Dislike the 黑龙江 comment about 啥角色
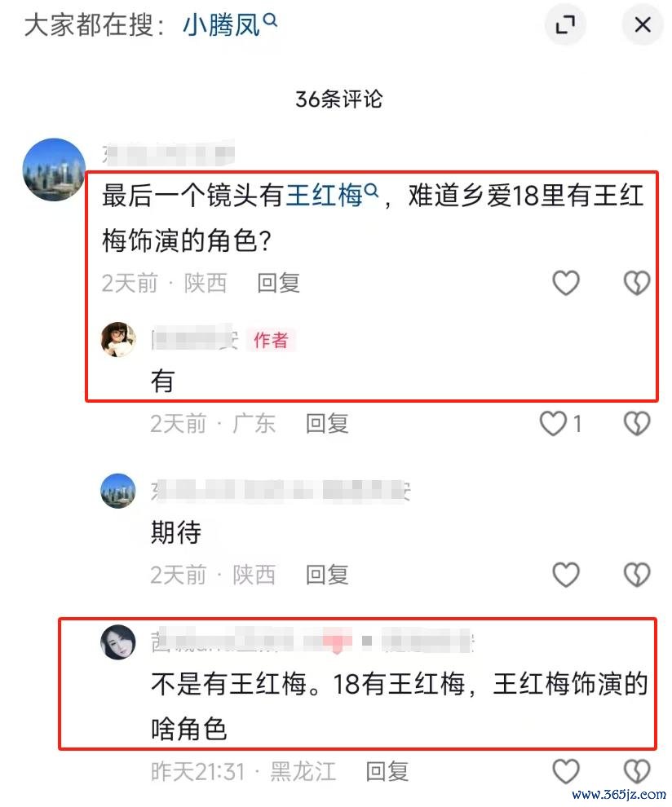 click(637, 771)
